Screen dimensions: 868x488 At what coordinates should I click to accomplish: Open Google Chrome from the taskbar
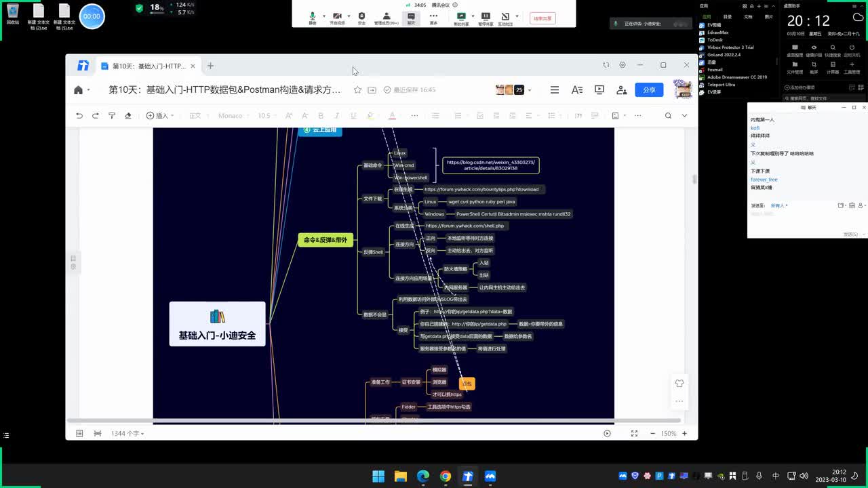click(445, 476)
